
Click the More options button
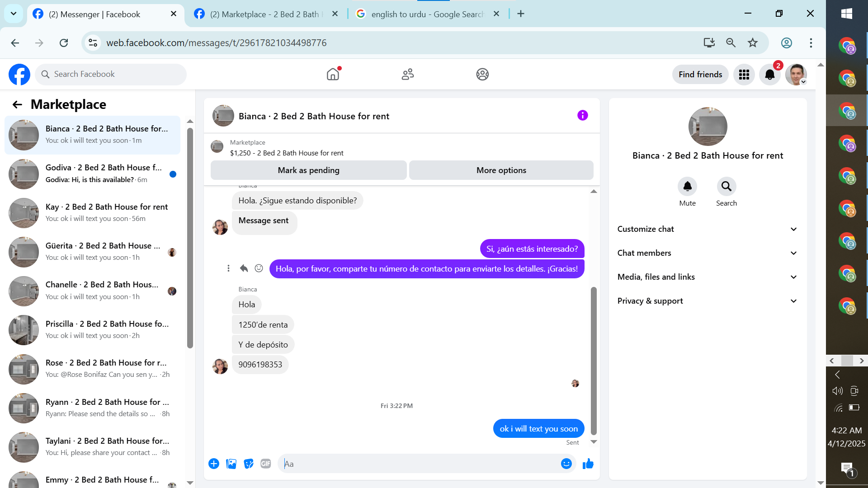point(501,170)
